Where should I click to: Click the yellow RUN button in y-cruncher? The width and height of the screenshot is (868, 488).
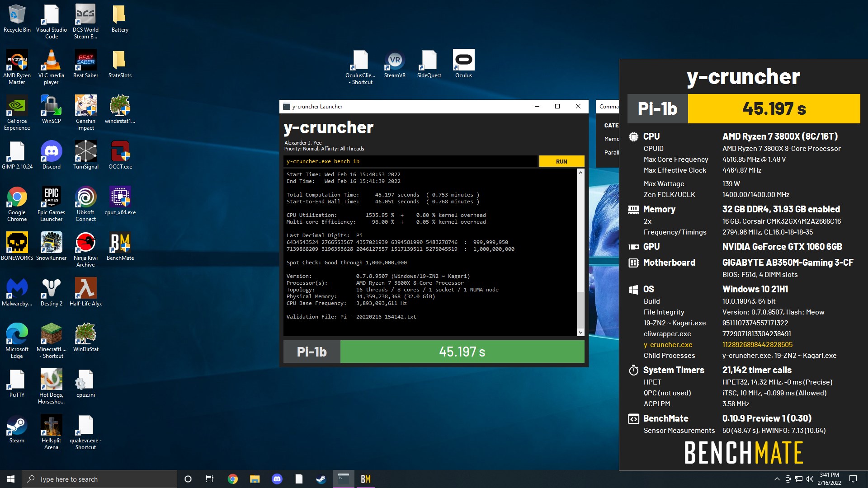tap(561, 161)
